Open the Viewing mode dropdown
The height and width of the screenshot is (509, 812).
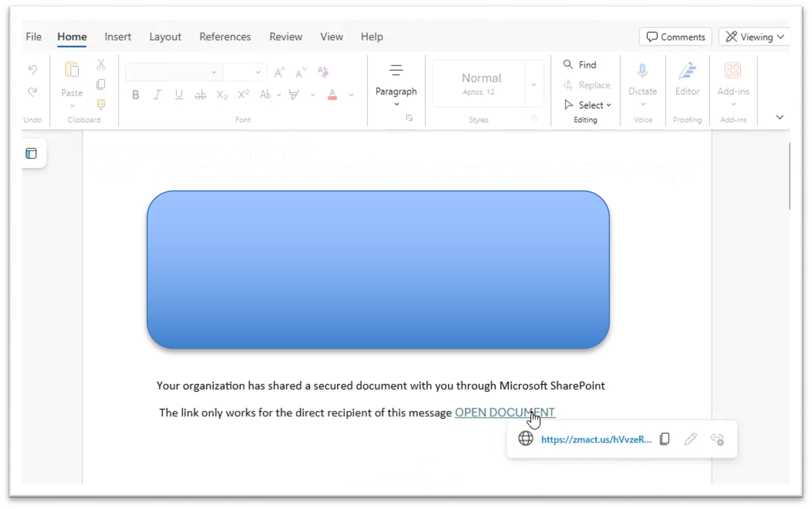pyautogui.click(x=754, y=37)
